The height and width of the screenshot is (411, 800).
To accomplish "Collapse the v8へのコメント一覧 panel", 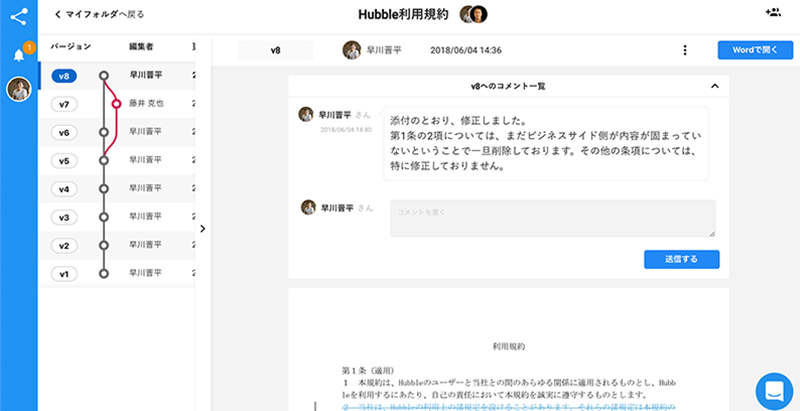I will [x=715, y=86].
